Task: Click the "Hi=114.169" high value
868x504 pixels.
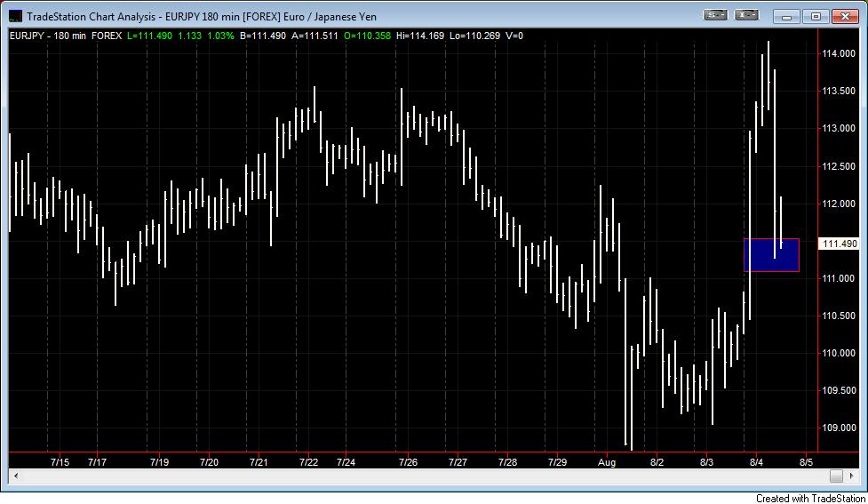Action: point(420,36)
